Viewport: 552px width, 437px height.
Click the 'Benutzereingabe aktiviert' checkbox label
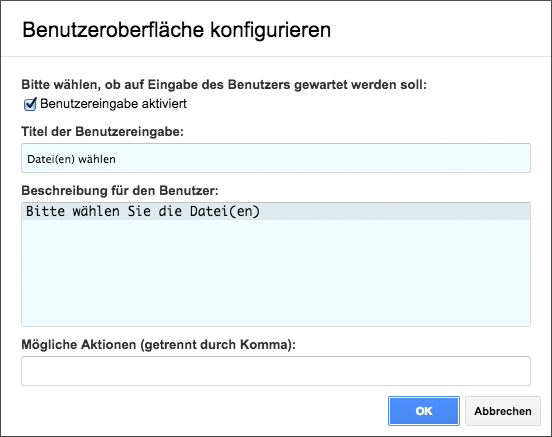[x=113, y=104]
